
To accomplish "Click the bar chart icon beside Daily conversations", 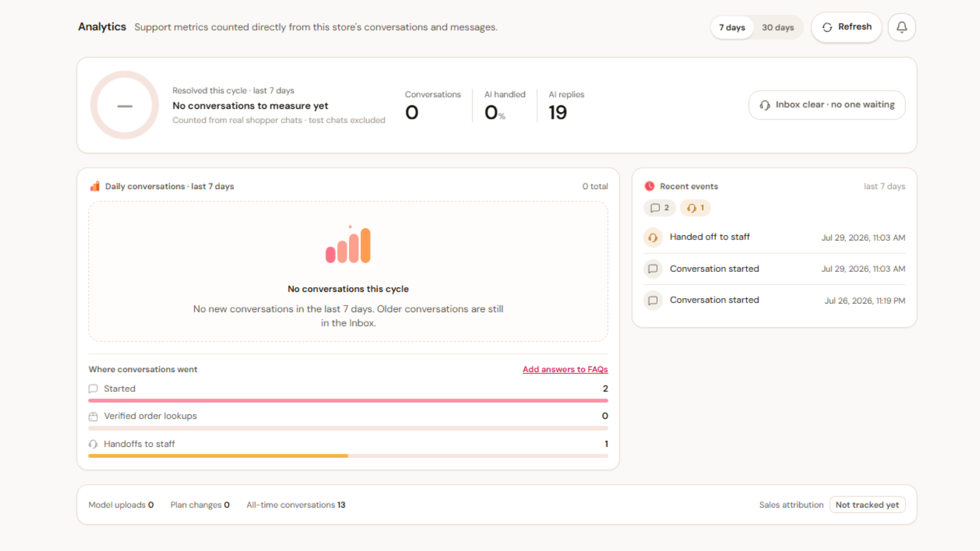I will 95,186.
